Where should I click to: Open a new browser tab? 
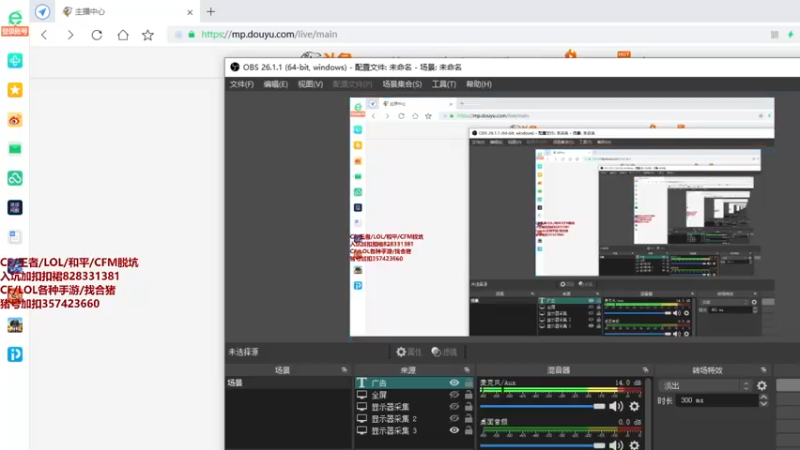point(211,11)
